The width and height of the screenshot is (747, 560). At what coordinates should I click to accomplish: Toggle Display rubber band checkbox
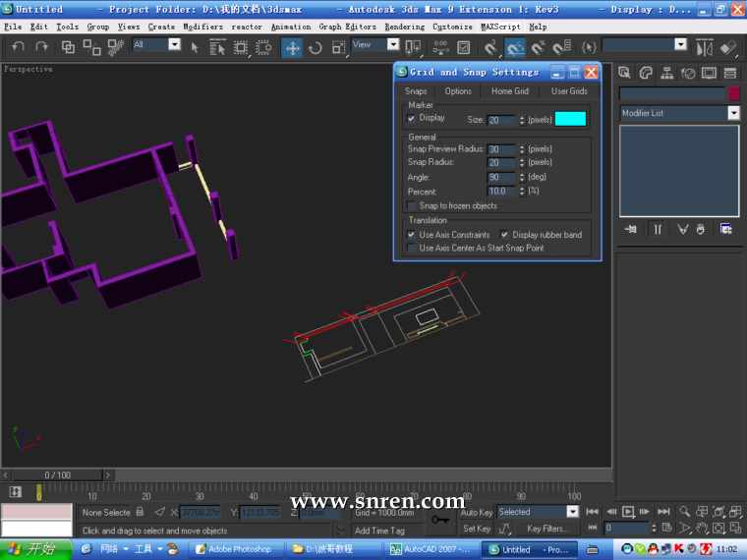pos(505,235)
